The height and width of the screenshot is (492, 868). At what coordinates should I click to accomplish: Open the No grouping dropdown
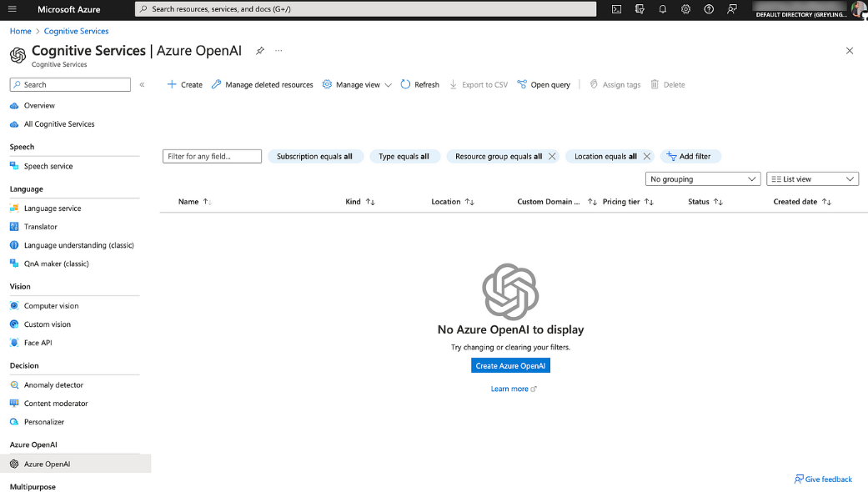pyautogui.click(x=702, y=178)
